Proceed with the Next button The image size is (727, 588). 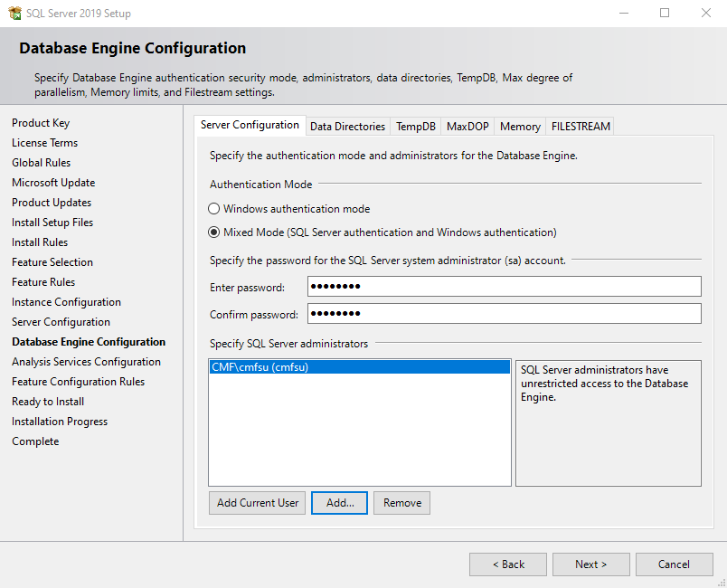pos(590,564)
